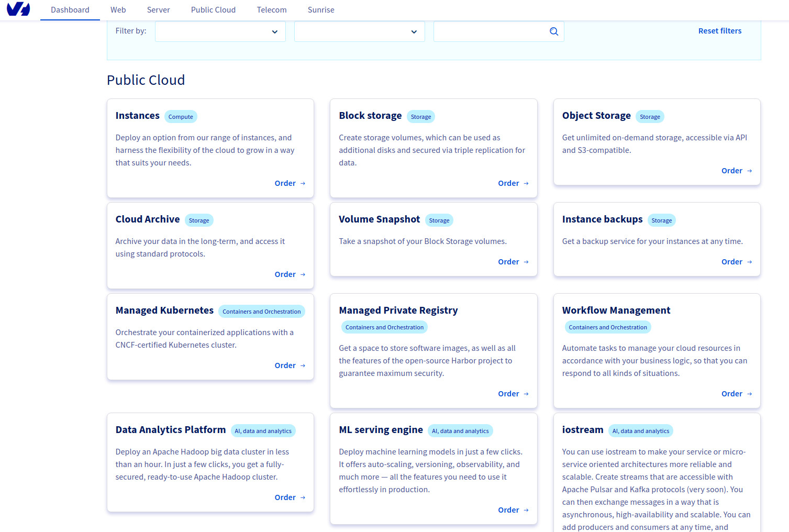This screenshot has height=532, width=789.
Task: Click Containers and Orchestration tag on Managed Kubernetes
Action: coord(262,312)
